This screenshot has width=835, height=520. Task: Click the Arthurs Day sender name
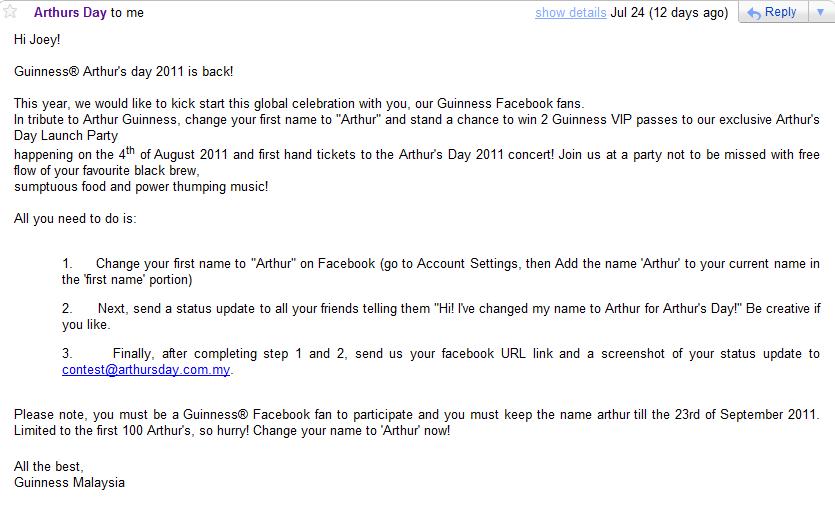point(70,13)
